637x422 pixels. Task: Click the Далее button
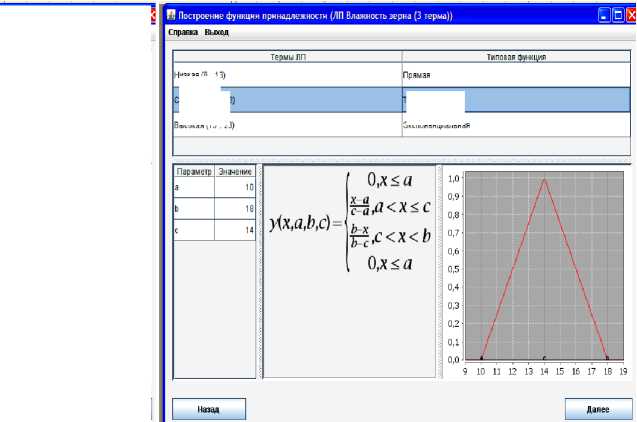(x=598, y=409)
